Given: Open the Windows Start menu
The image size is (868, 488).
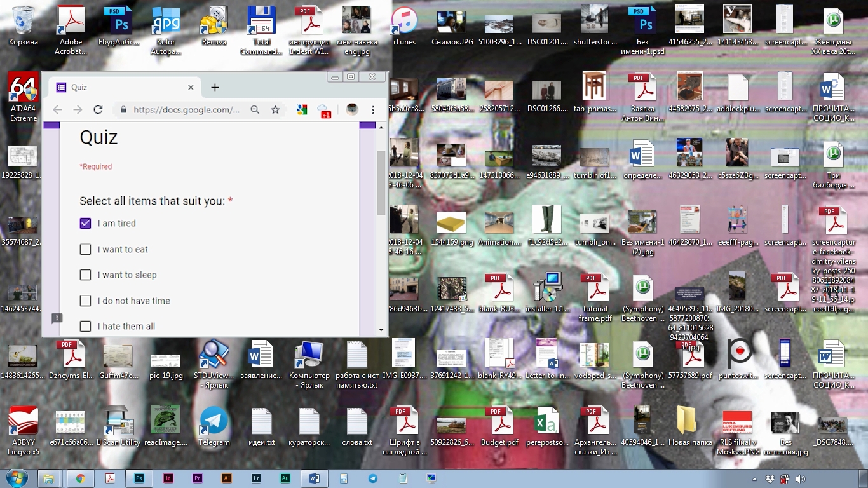Looking at the screenshot, I should coord(17,478).
